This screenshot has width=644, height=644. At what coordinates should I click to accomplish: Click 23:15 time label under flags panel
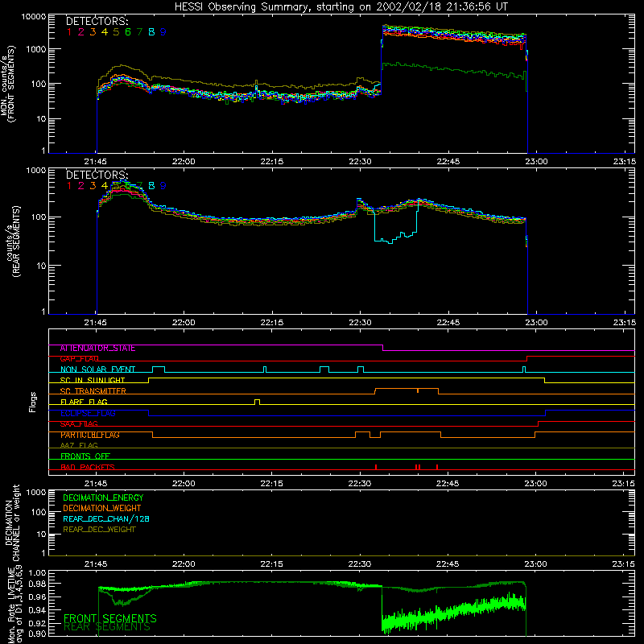[x=623, y=484]
